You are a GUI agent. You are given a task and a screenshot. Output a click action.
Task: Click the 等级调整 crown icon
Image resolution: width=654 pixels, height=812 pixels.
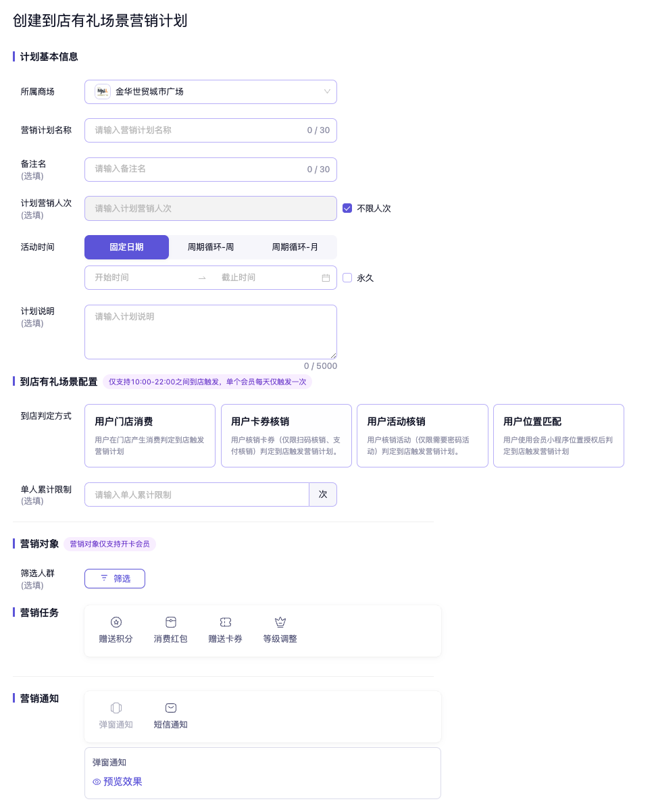pos(280,622)
